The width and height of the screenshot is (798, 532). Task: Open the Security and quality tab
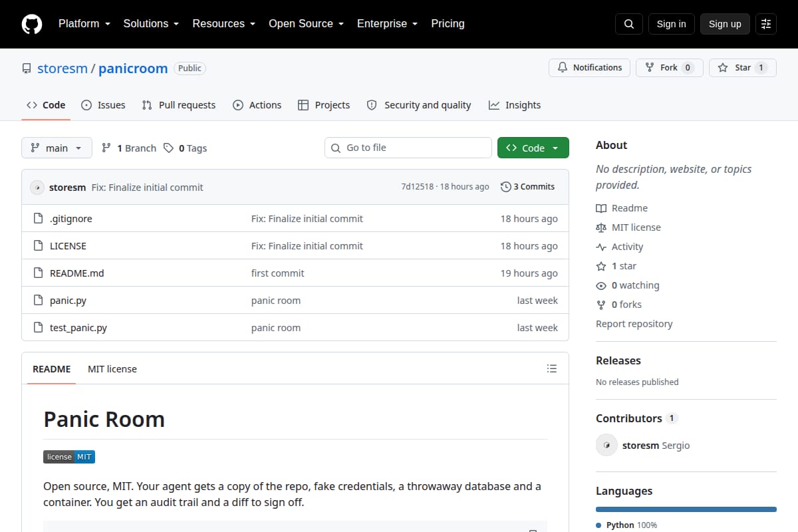(x=419, y=105)
